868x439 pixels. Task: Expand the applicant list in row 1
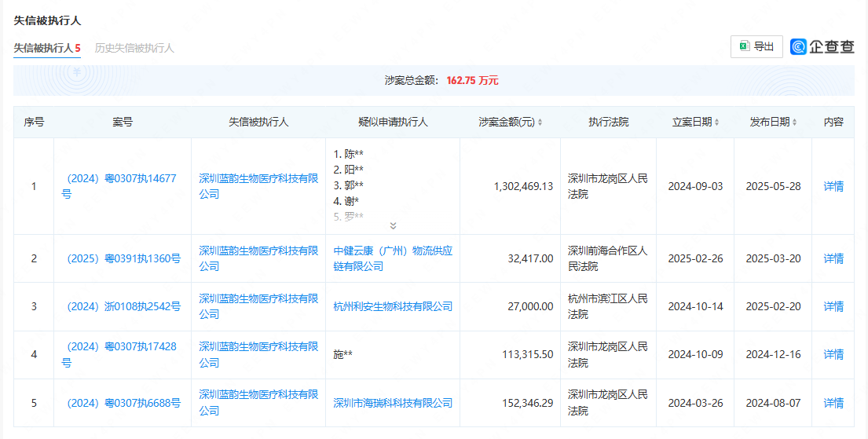(x=393, y=226)
